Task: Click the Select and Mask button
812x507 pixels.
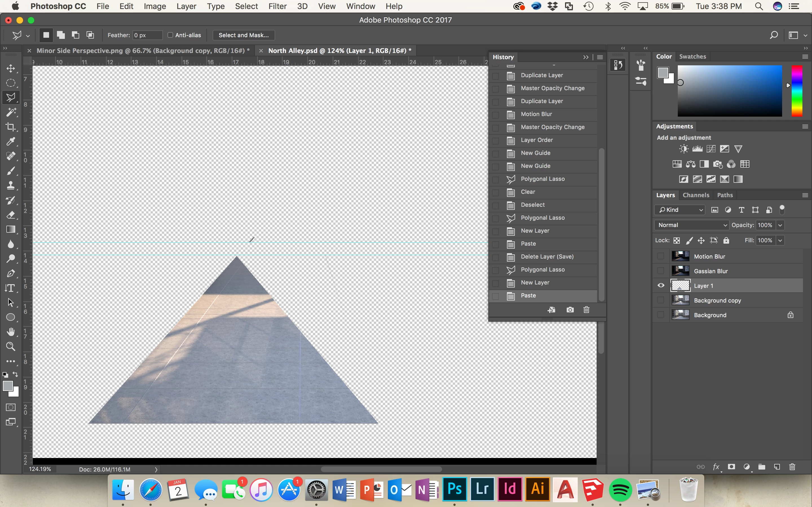Action: click(244, 35)
